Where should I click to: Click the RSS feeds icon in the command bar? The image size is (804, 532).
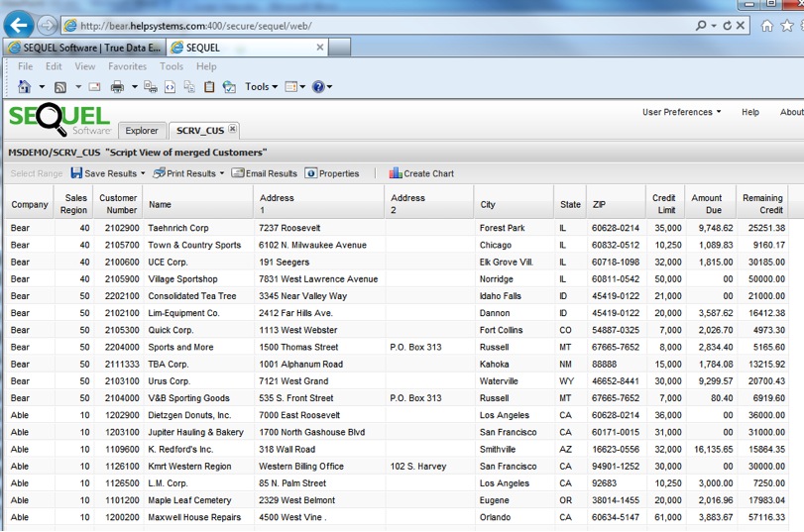(60, 87)
